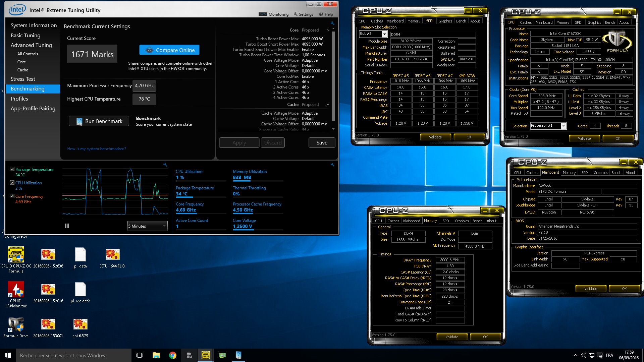Open 'How is my system benchmarked?' link

click(97, 149)
